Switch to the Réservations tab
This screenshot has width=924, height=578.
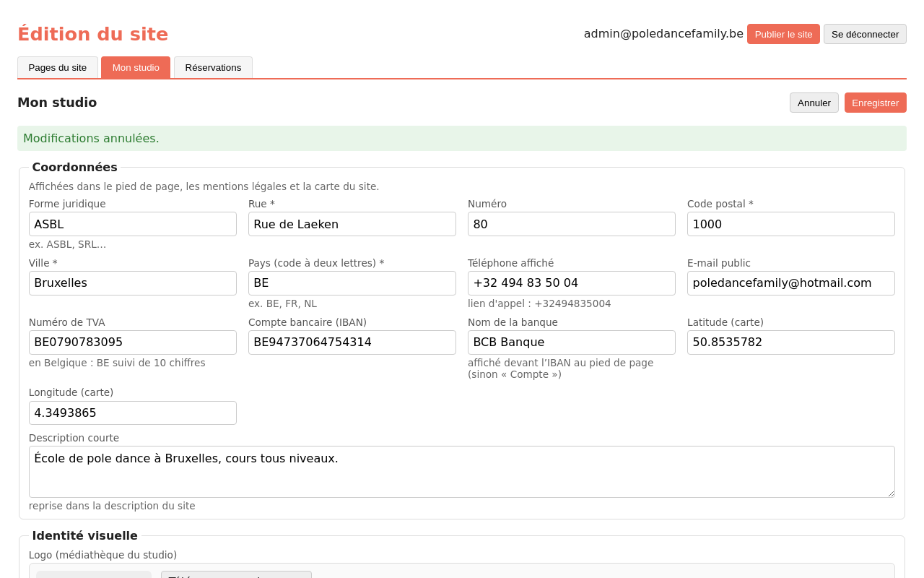tap(213, 67)
